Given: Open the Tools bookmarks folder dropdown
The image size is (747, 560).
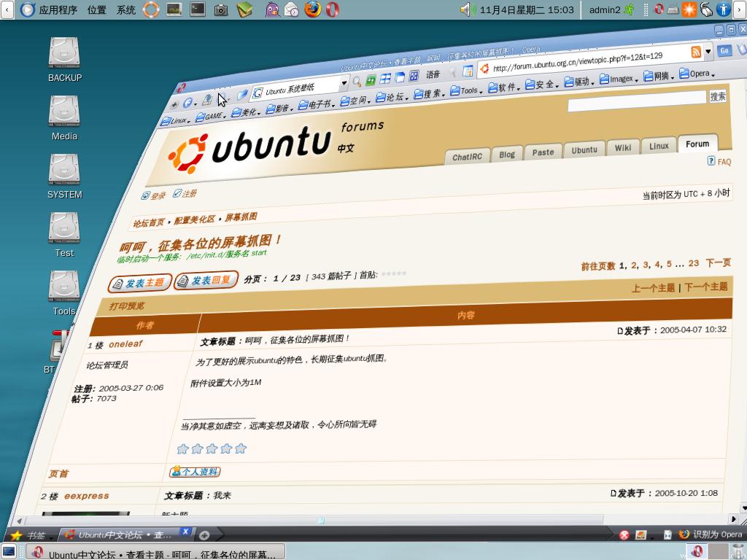Looking at the screenshot, I should point(466,90).
